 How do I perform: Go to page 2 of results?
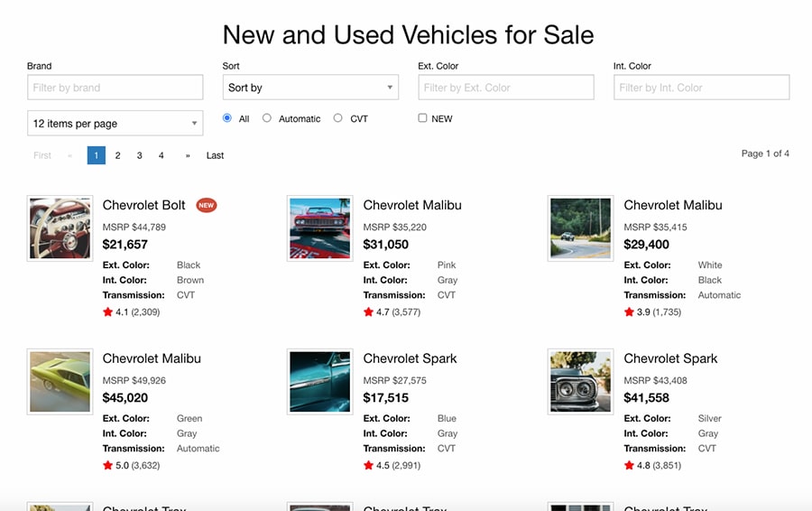[x=118, y=155]
